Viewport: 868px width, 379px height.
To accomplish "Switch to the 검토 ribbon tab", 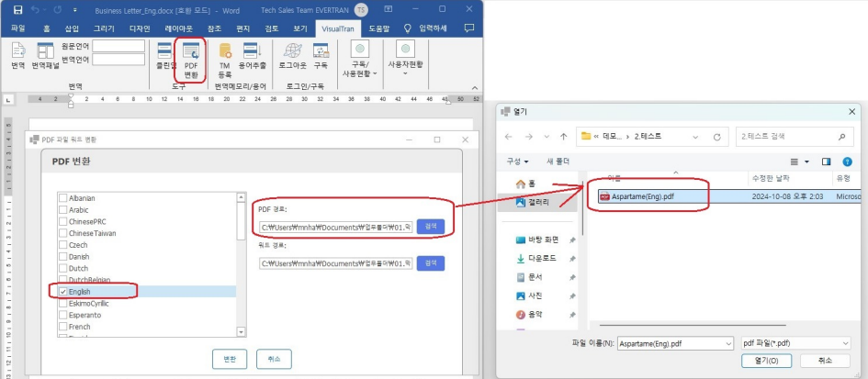I will tap(272, 28).
